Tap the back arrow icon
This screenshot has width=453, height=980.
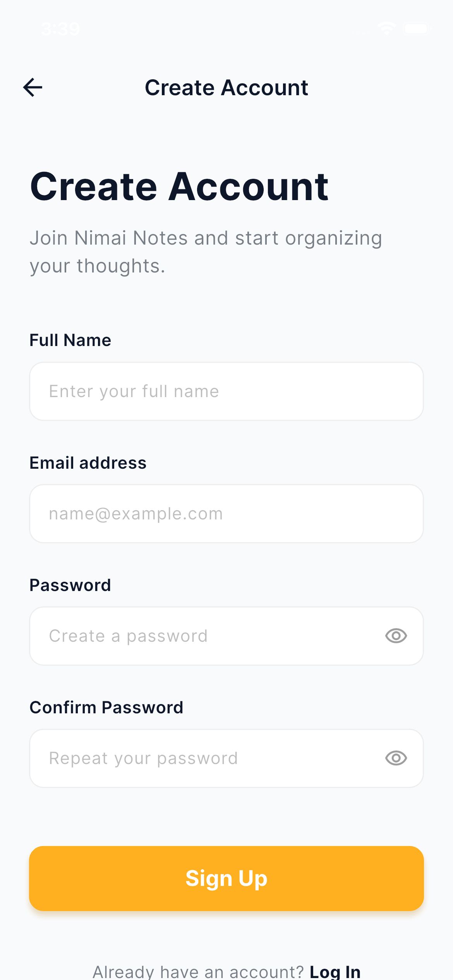[33, 87]
